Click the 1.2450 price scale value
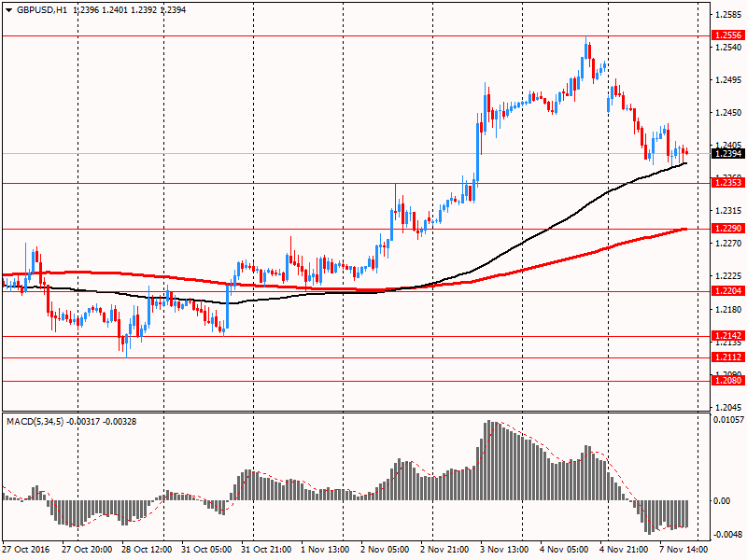 tap(729, 113)
